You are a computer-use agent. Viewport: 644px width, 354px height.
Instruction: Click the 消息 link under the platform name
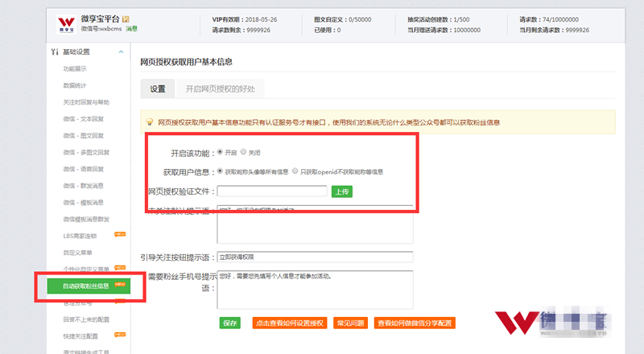(131, 29)
